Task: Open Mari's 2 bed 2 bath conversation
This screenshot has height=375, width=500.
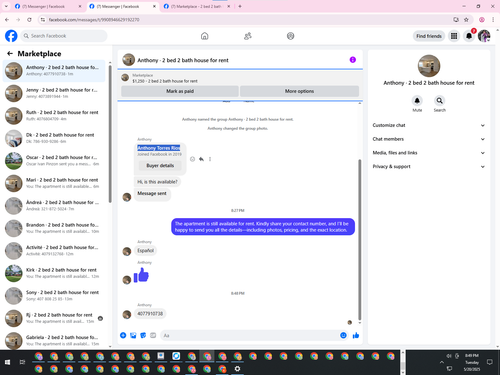Action: [x=54, y=183]
